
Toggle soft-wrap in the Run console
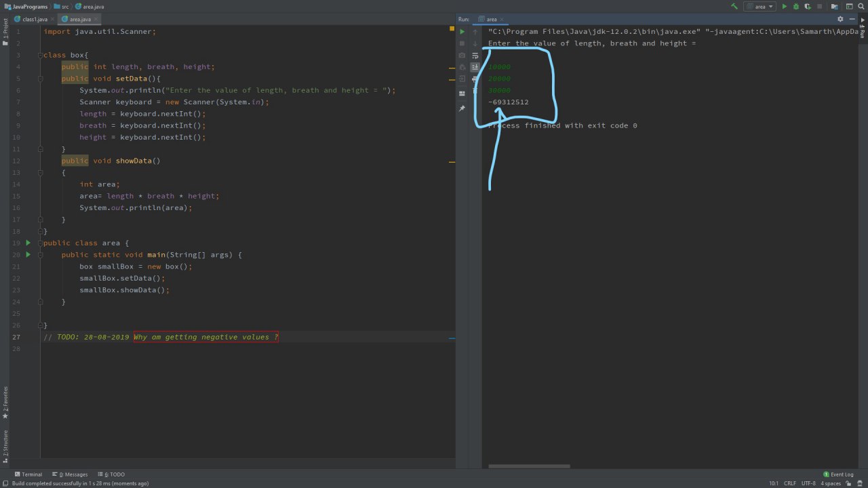475,56
